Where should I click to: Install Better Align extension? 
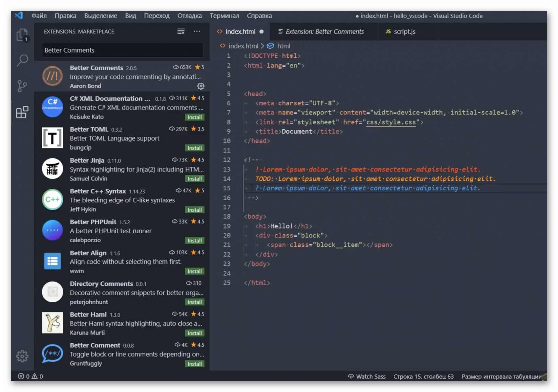pyautogui.click(x=194, y=271)
